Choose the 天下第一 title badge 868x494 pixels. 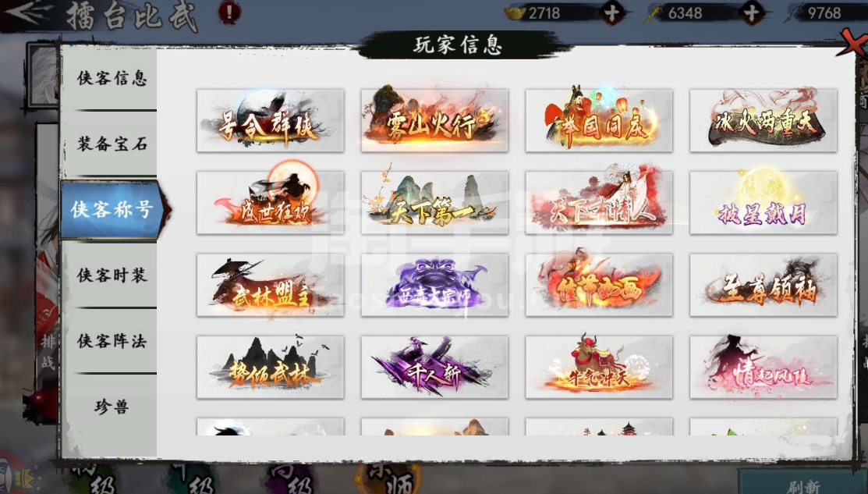(x=434, y=203)
